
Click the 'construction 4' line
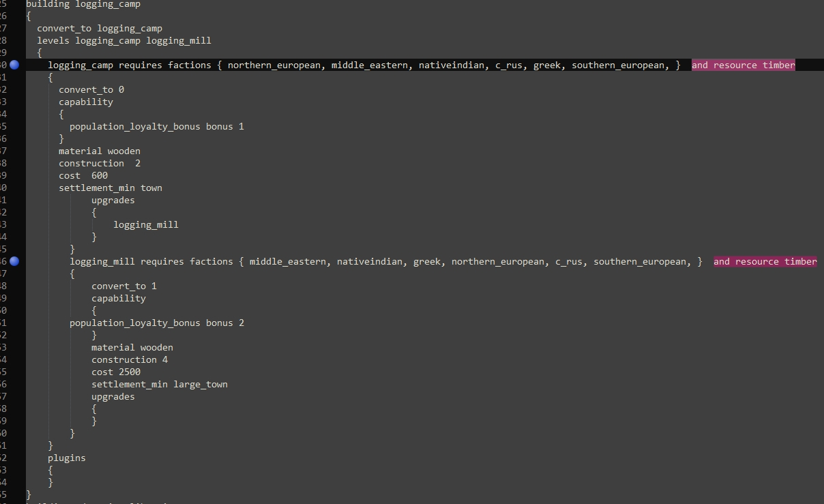[130, 360]
